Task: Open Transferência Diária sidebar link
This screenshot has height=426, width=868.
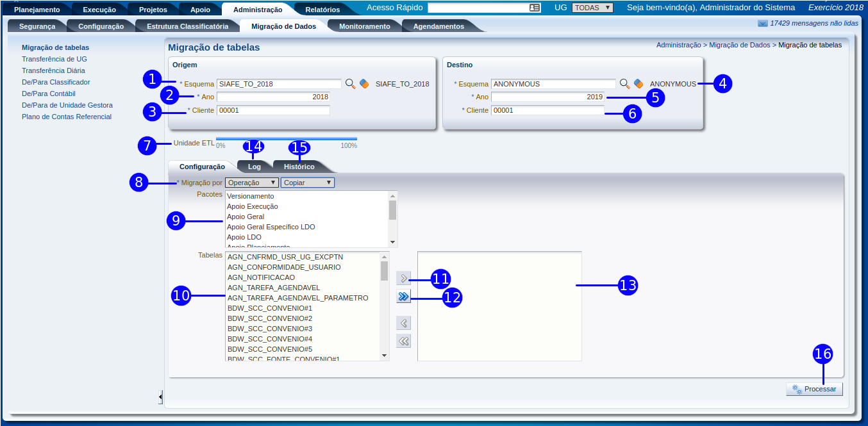Action: [x=53, y=70]
